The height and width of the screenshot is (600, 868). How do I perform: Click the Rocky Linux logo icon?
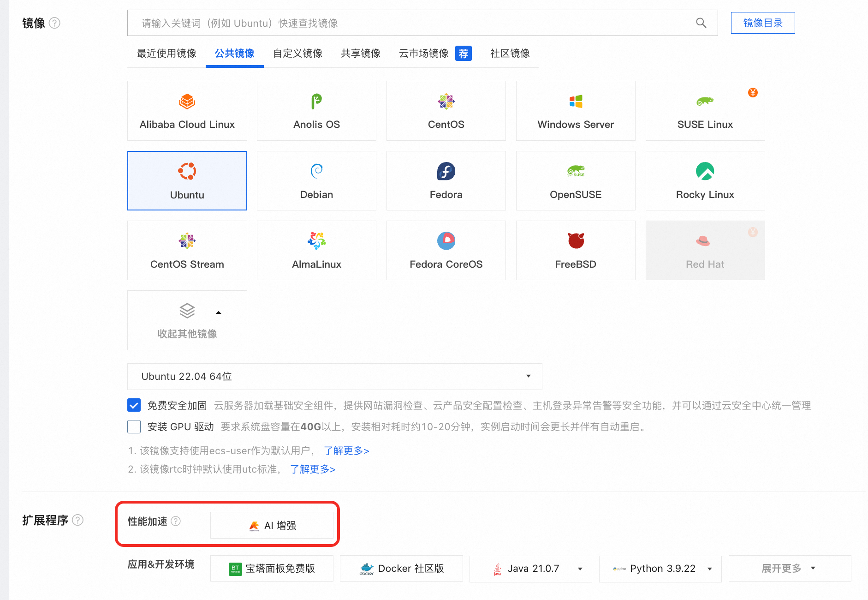point(705,171)
